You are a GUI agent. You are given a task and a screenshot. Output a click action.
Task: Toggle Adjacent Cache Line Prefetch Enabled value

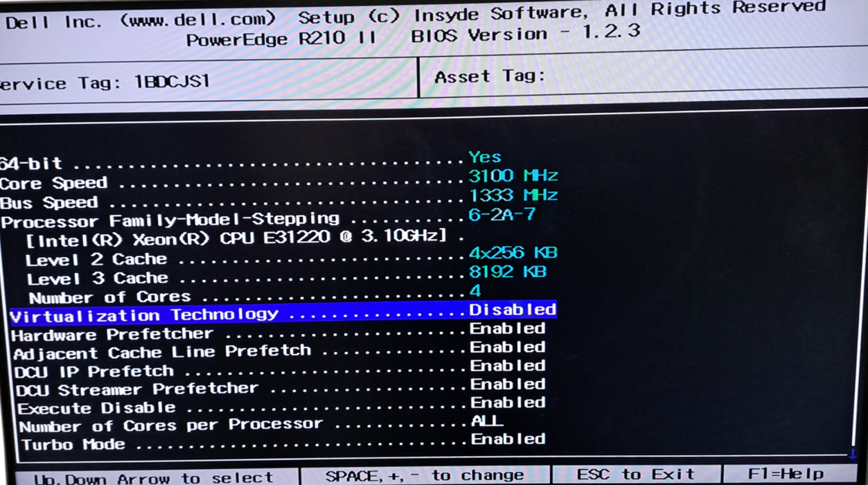click(x=508, y=347)
